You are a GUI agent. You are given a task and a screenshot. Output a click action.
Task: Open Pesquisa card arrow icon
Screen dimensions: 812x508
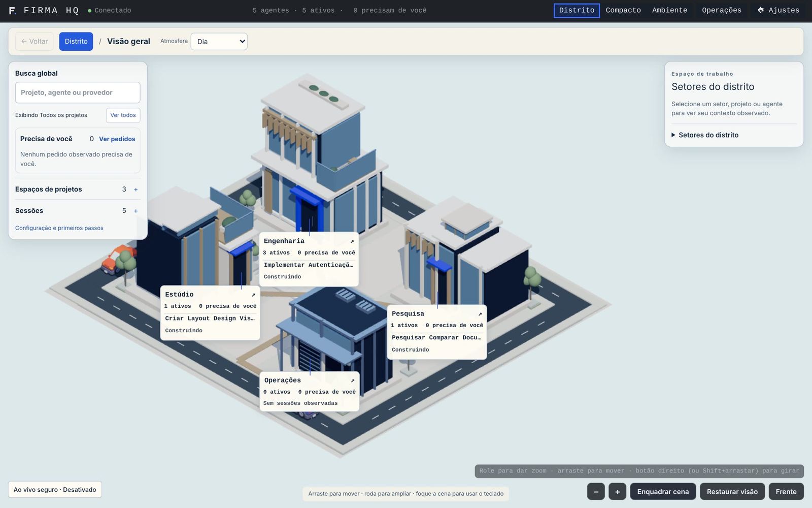[480, 314]
